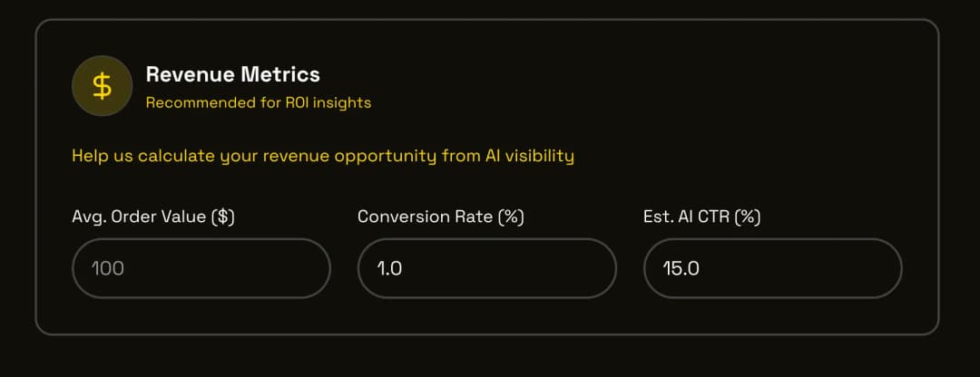This screenshot has height=377, width=980.
Task: Click the 100 placeholder text
Action: pos(107,268)
